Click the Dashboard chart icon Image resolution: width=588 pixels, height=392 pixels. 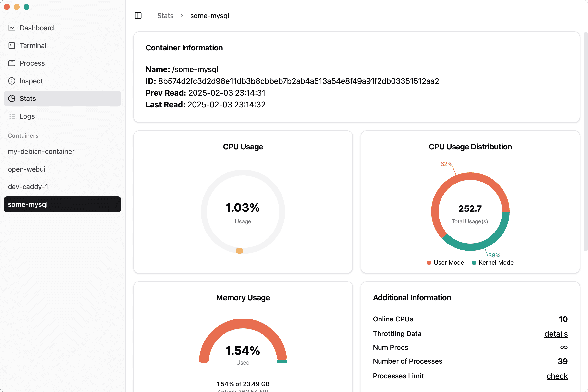(12, 28)
